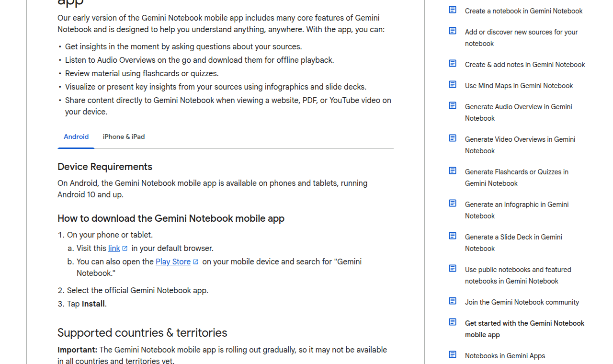Click the Device Requirements heading
Image resolution: width=613 pixels, height=364 pixels.
105,167
